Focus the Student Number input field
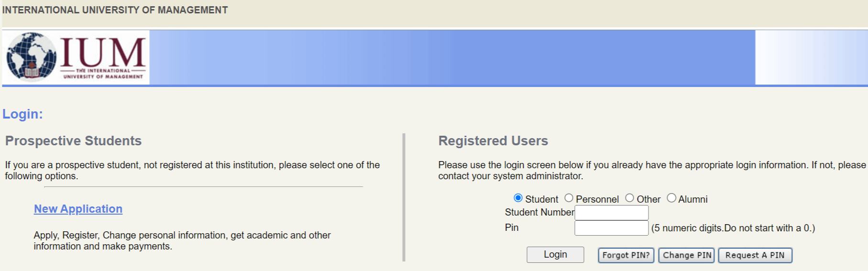The image size is (868, 271). [x=611, y=213]
